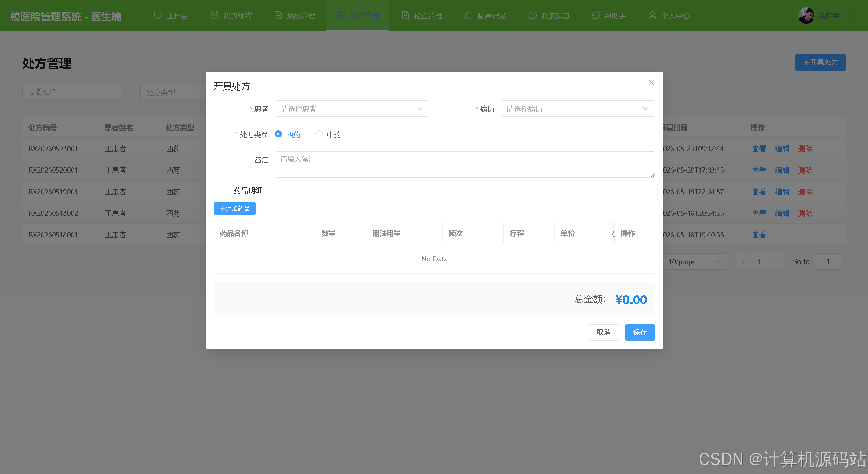Click the +添加药品 button
Screen dimensions: 868x474
235,209
